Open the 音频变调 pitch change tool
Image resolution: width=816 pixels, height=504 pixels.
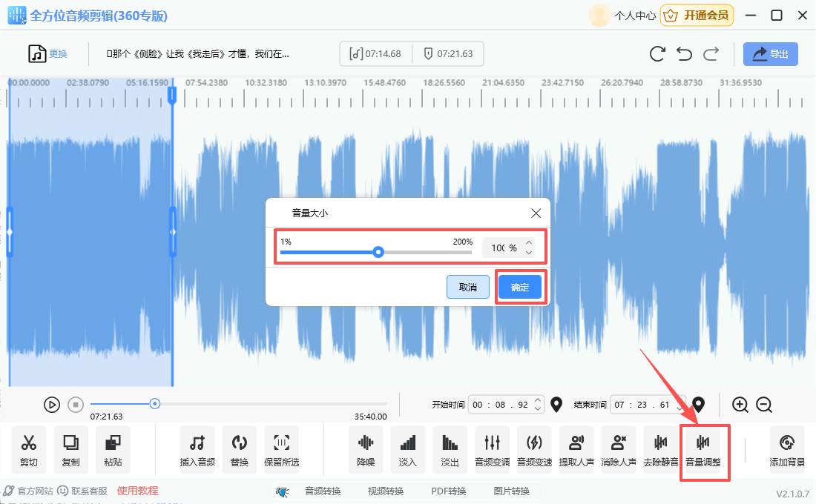point(492,450)
